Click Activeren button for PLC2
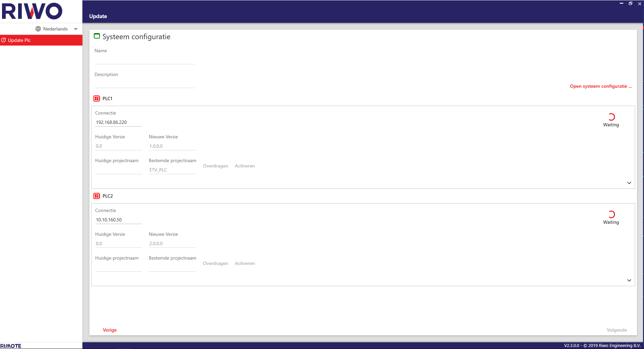This screenshot has height=349, width=644. point(245,263)
